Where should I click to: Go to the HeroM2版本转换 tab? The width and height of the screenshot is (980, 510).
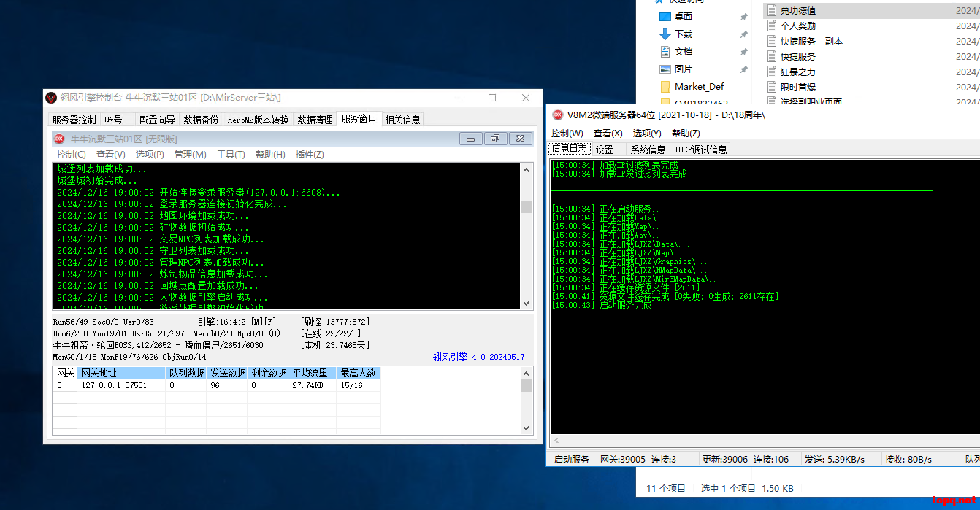(x=258, y=120)
